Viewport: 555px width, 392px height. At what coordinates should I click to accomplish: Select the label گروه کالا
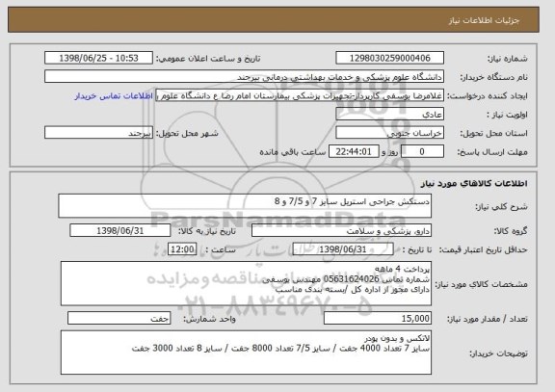coord(511,231)
